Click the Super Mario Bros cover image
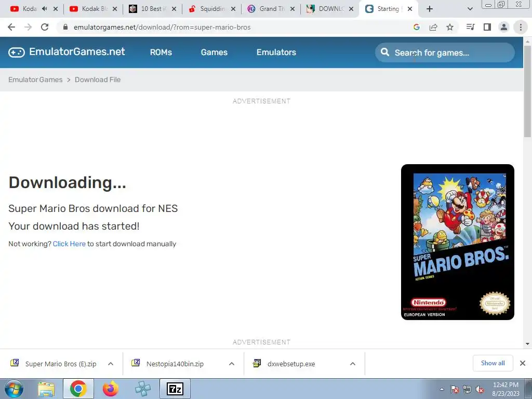The height and width of the screenshot is (399, 532). click(x=458, y=242)
